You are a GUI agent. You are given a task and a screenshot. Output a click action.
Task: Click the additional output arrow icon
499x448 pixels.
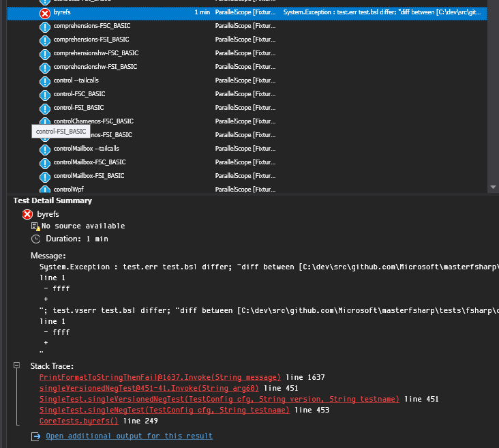click(35, 436)
